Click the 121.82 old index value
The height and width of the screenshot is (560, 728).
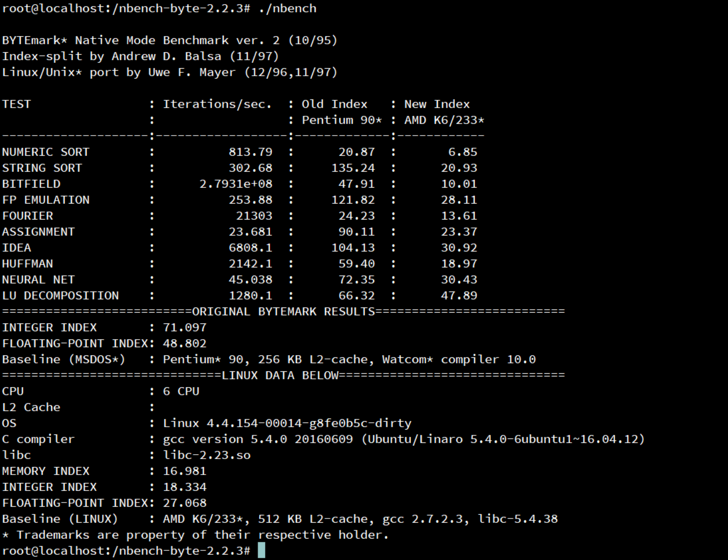353,200
